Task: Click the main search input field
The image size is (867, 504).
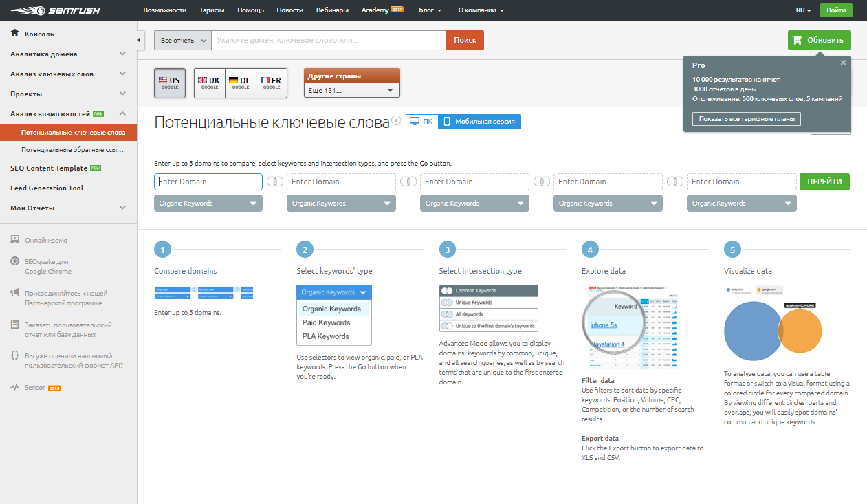Action: click(x=329, y=40)
